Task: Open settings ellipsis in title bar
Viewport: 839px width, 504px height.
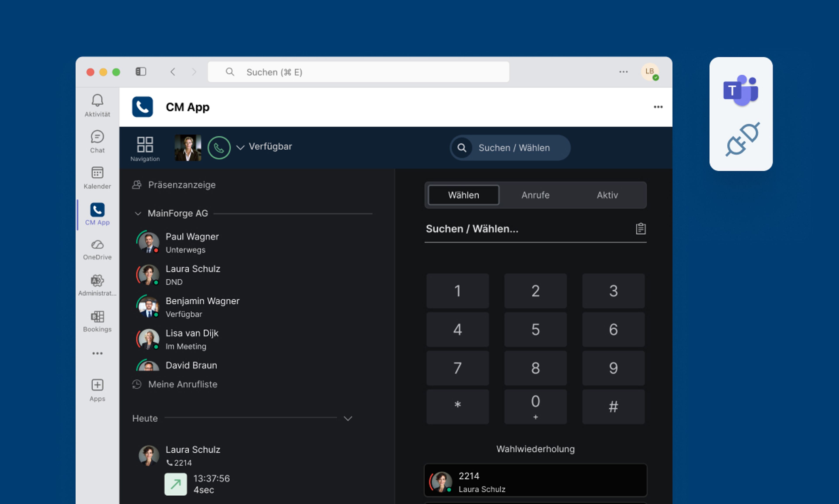Action: [x=623, y=72]
